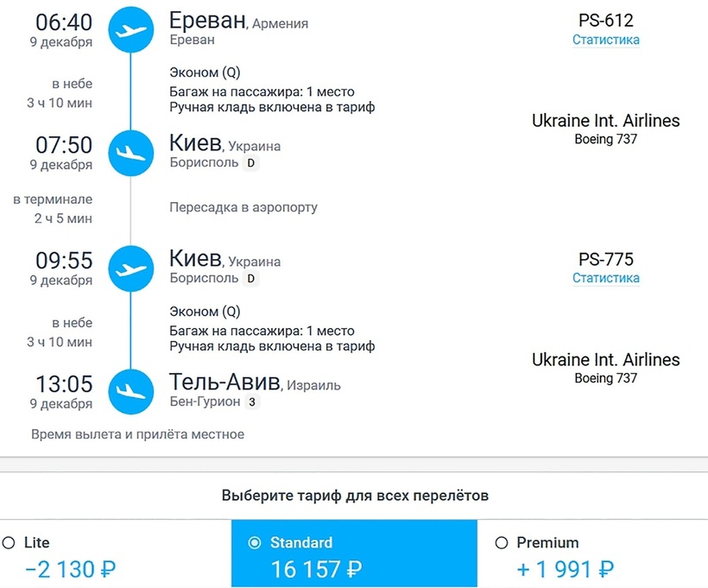708x588 pixels.
Task: Click the Ереван origin city name
Action: click(x=207, y=20)
